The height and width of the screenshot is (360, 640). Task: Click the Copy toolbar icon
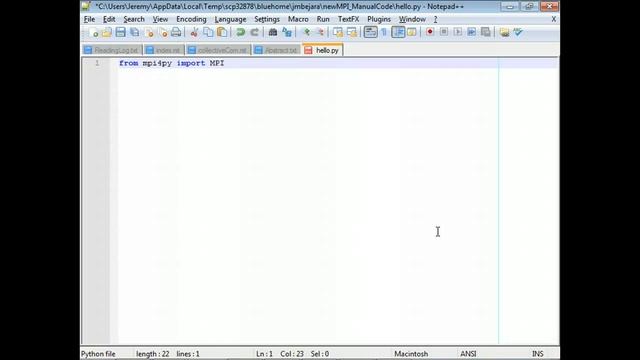pyautogui.click(x=208, y=32)
